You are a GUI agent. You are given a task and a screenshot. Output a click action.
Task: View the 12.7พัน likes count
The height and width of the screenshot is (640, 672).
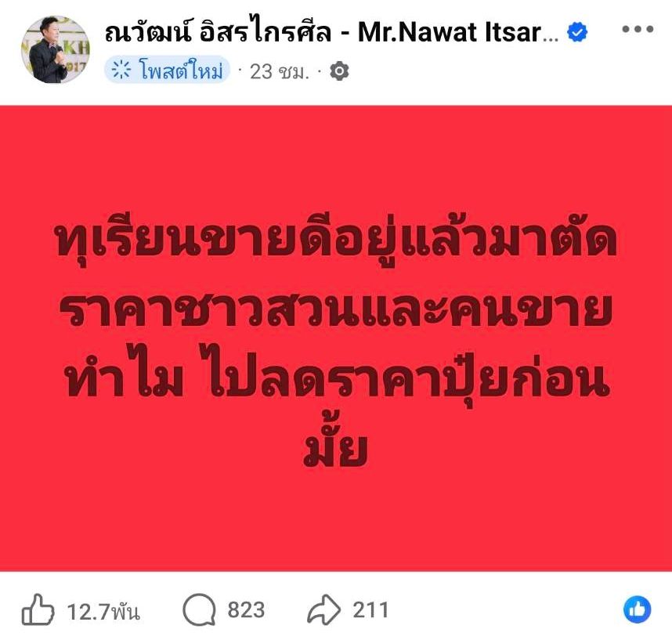pos(103,611)
